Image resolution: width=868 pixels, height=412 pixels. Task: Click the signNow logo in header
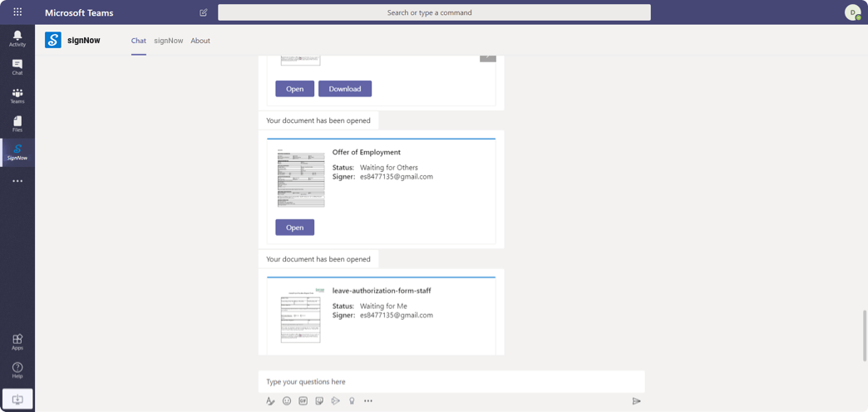53,40
